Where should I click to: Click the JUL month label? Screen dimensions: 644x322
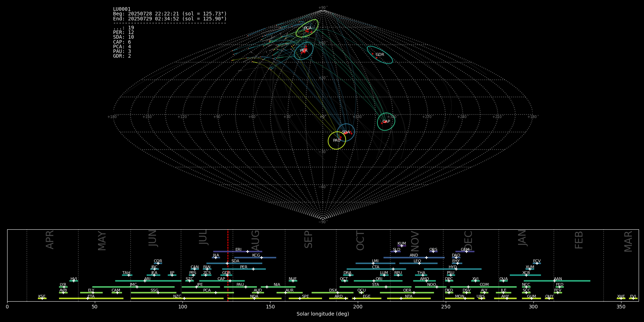[x=203, y=237]
